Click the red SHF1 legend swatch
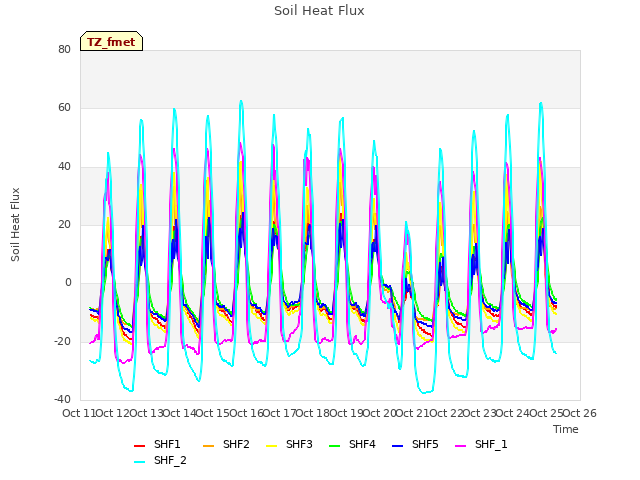Screen dimensions: 640x480 click(140, 446)
